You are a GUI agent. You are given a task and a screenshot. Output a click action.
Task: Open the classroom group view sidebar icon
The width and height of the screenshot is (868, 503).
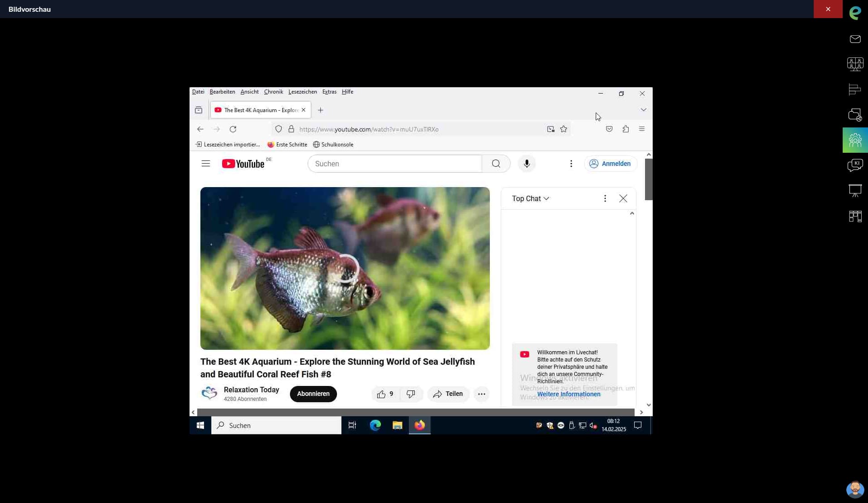click(855, 64)
